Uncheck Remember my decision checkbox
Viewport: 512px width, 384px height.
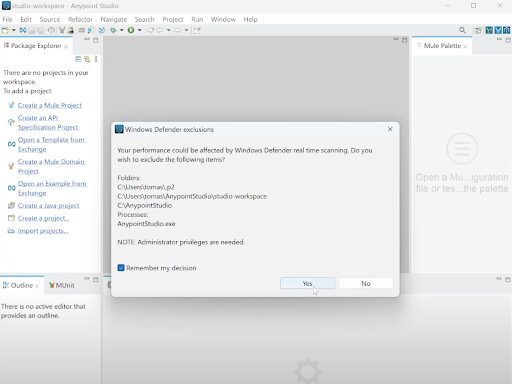pyautogui.click(x=121, y=268)
